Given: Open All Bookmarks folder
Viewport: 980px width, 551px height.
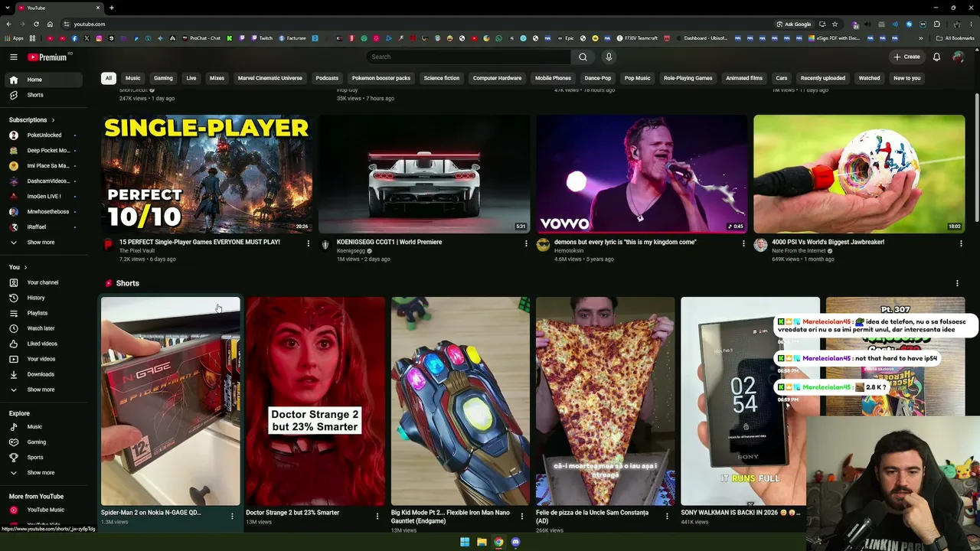Looking at the screenshot, I should [955, 38].
